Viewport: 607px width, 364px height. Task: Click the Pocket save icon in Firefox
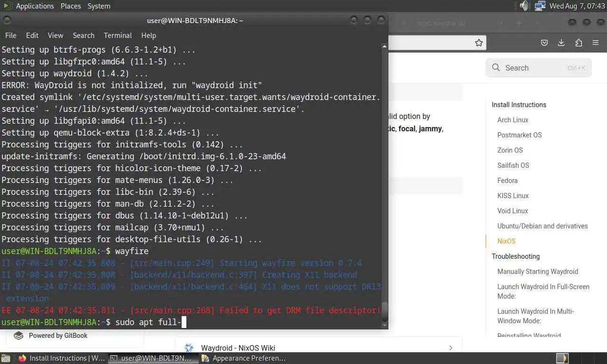tap(544, 43)
